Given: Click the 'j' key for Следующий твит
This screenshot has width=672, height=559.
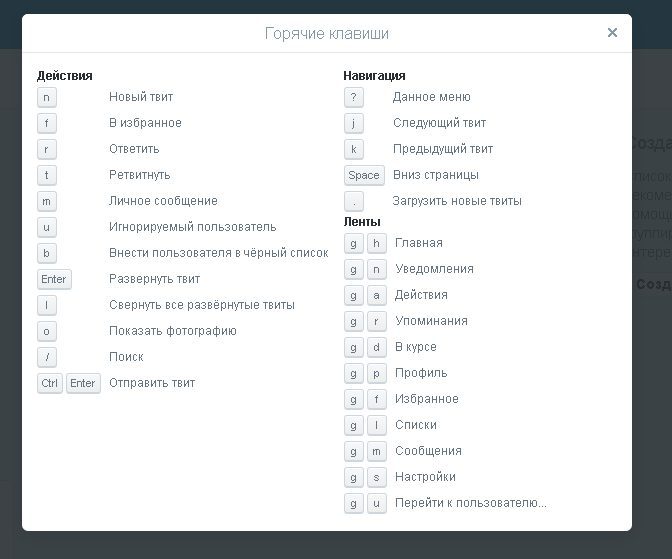Looking at the screenshot, I should click(x=353, y=123).
